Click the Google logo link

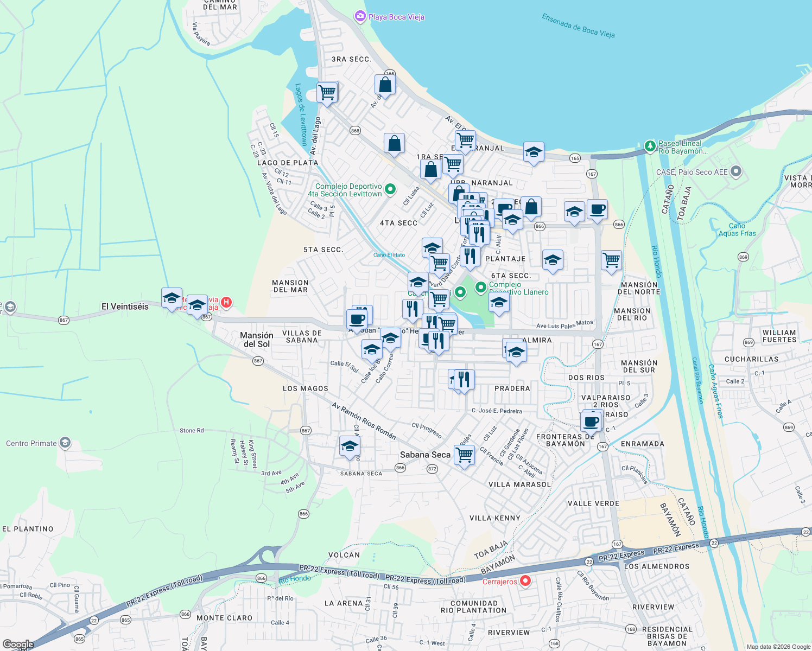(x=18, y=645)
